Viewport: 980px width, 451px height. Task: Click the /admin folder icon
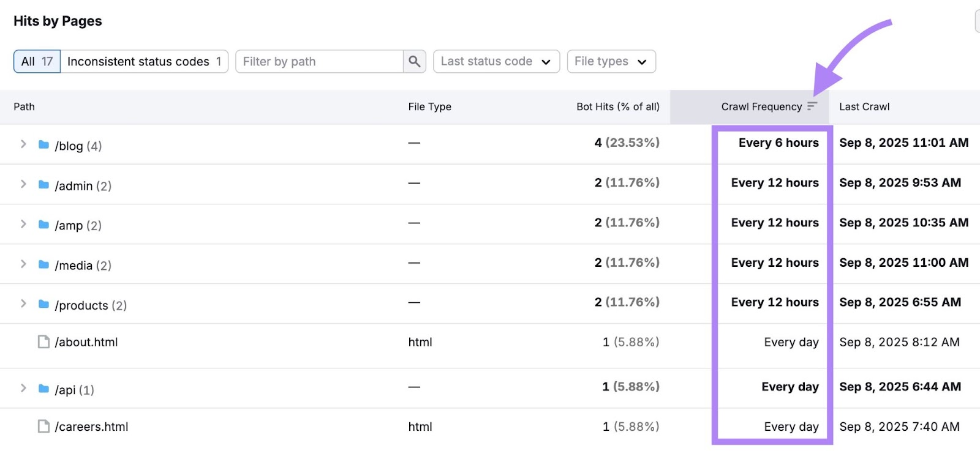43,185
